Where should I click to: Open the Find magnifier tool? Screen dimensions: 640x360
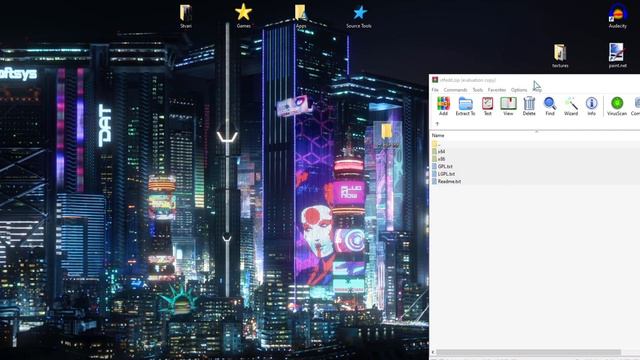click(550, 106)
